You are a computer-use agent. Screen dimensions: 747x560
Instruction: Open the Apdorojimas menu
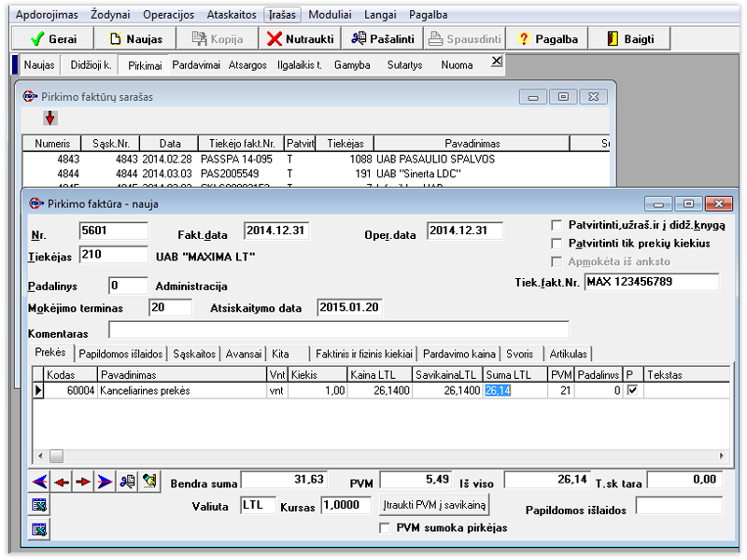[47, 15]
